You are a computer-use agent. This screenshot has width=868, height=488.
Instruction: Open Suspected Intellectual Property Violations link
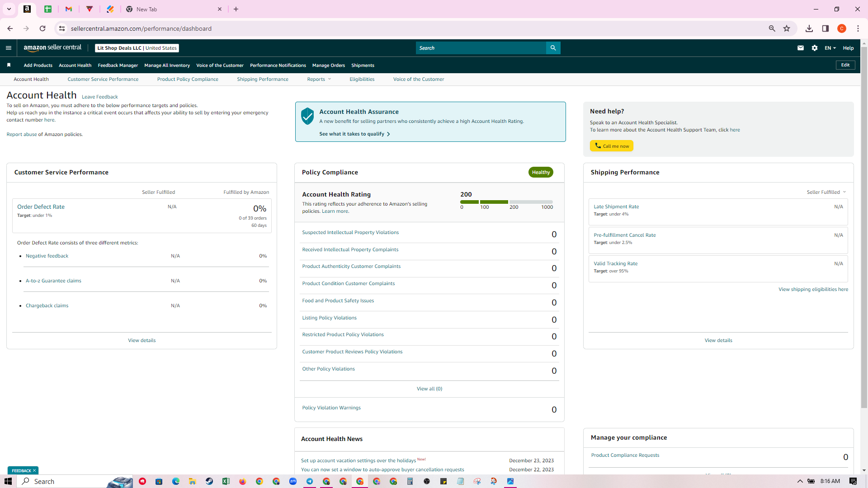(350, 232)
